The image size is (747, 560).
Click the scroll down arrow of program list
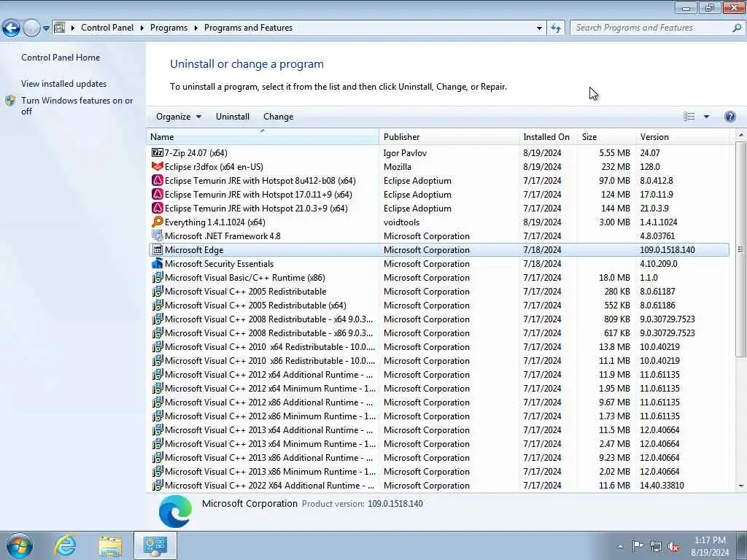pyautogui.click(x=741, y=486)
